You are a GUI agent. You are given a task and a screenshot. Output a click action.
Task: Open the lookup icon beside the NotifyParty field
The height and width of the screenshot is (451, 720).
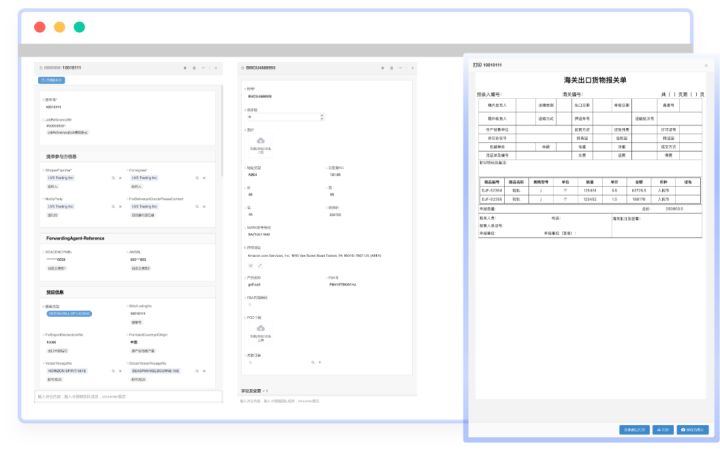click(113, 207)
